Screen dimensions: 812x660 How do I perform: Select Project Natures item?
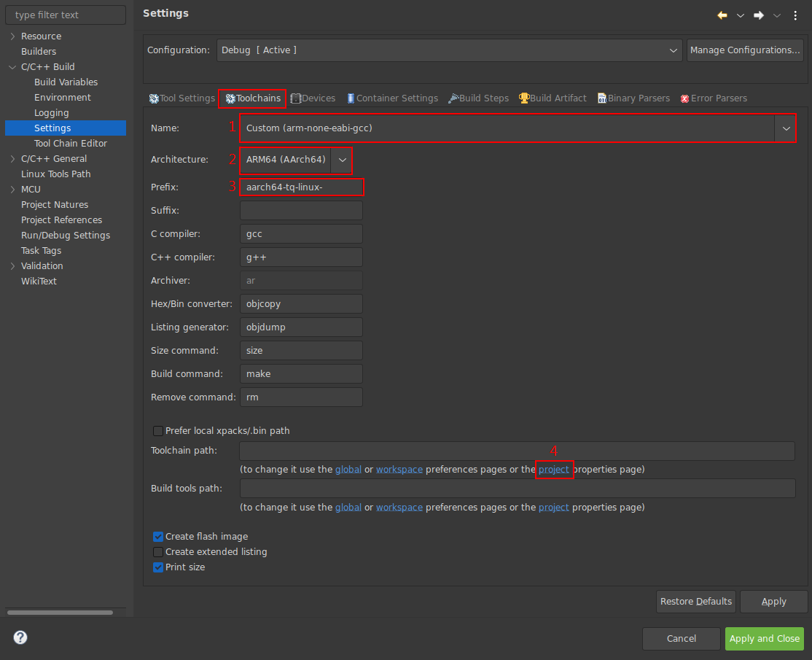55,205
